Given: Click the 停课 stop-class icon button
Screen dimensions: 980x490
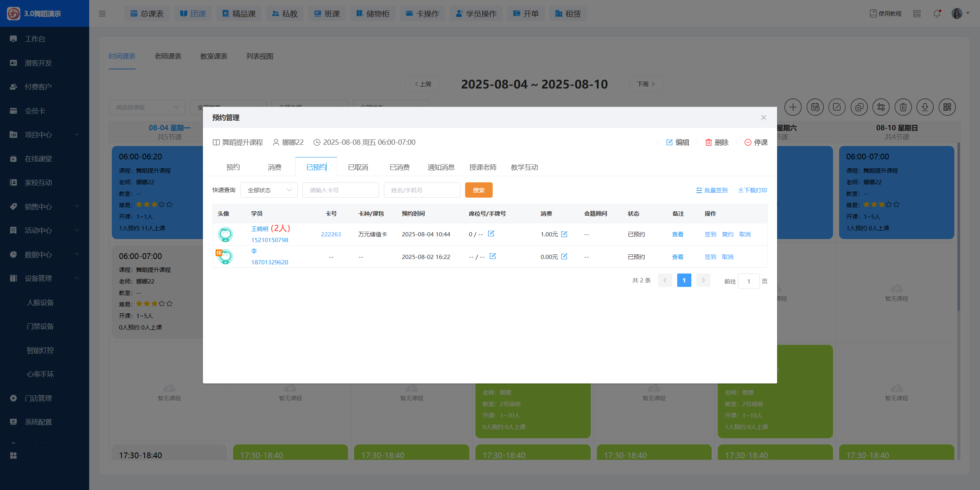Looking at the screenshot, I should point(748,143).
